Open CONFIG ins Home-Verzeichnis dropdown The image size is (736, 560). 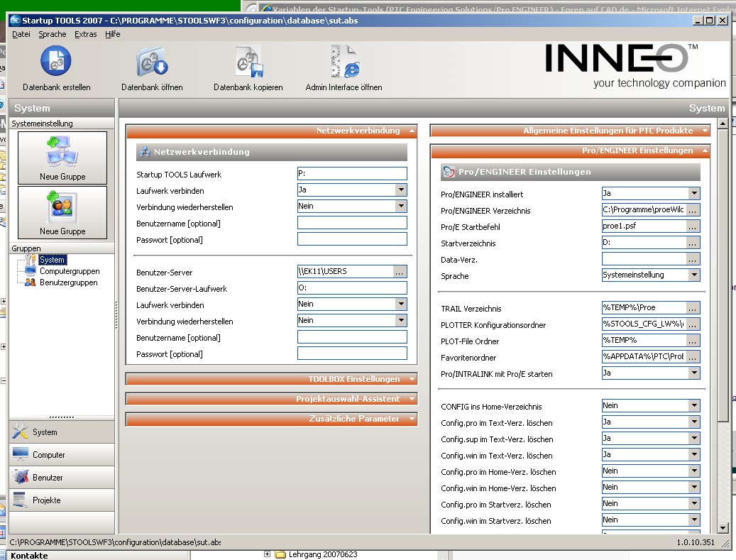pyautogui.click(x=693, y=405)
